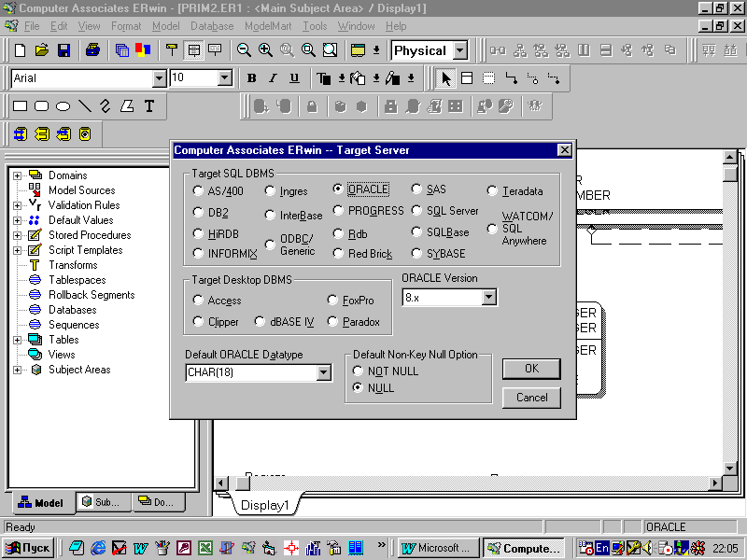
Task: Close the Target Server dialog
Action: (x=565, y=150)
